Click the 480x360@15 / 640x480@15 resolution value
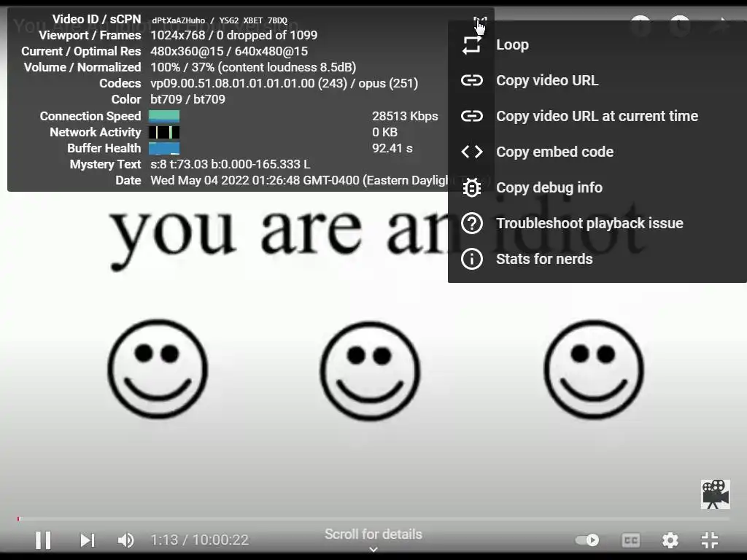The height and width of the screenshot is (560, 747). click(228, 52)
